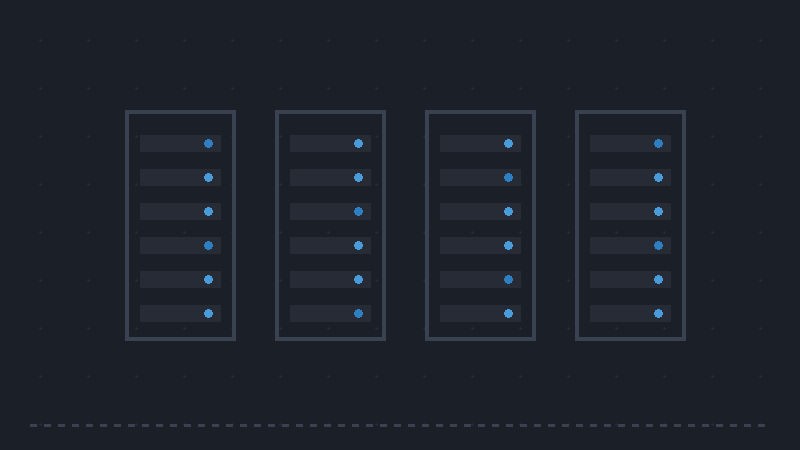Click second slot LED in first rack

pyautogui.click(x=209, y=178)
